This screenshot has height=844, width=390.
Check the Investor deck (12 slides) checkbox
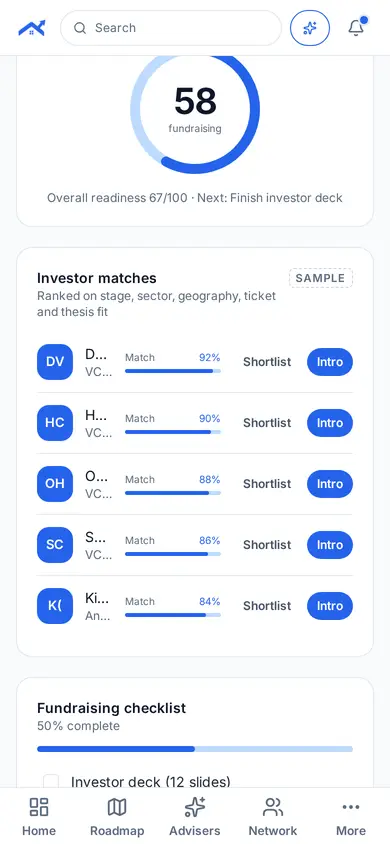[51, 782]
